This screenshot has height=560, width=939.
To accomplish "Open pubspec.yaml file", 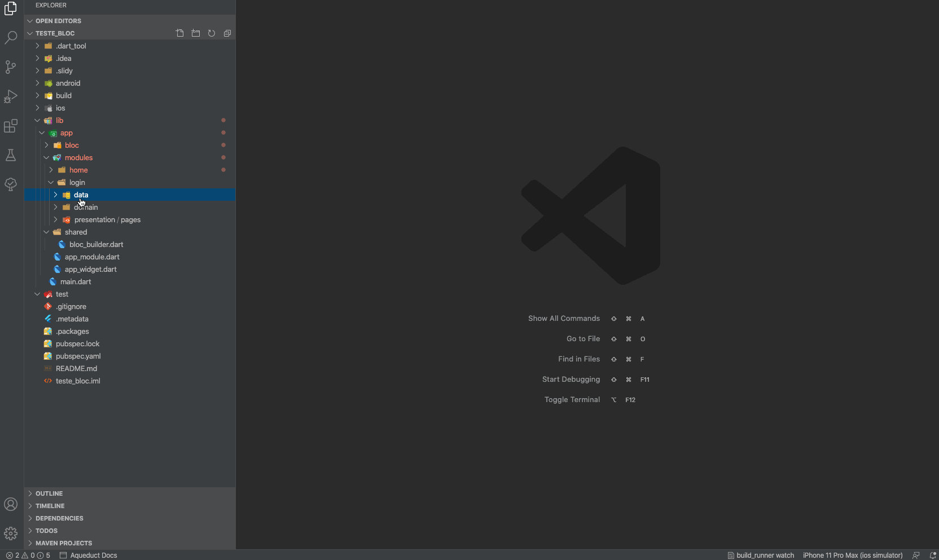I will (x=130, y=356).
